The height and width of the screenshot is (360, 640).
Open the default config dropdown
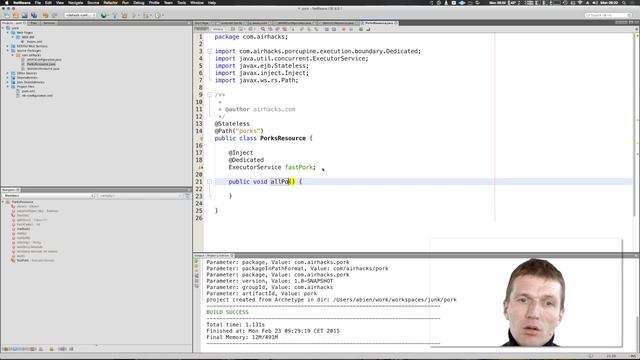pos(80,15)
